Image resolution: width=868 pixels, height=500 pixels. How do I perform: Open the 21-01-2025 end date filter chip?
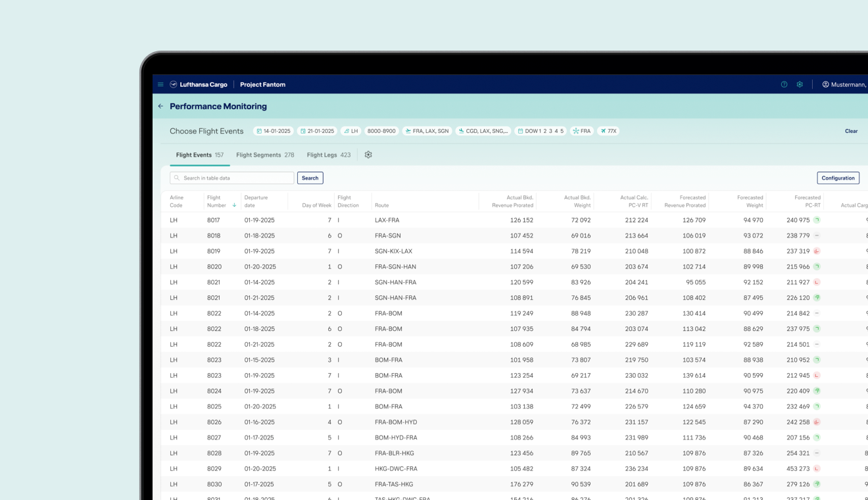[x=317, y=131]
